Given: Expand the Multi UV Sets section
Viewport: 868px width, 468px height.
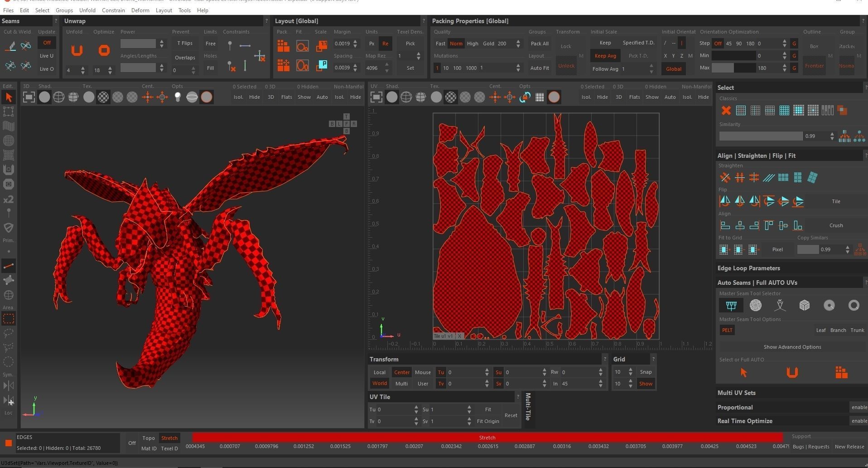Looking at the screenshot, I should [x=789, y=393].
